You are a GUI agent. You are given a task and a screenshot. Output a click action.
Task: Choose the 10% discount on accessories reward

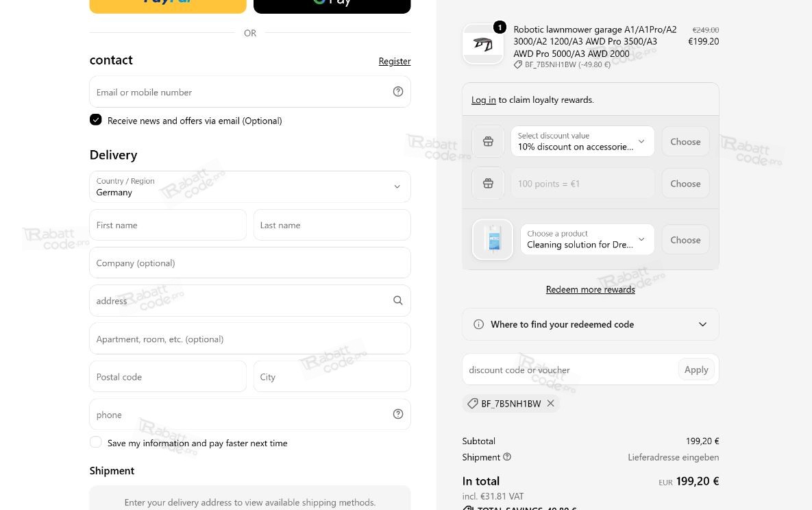685,141
